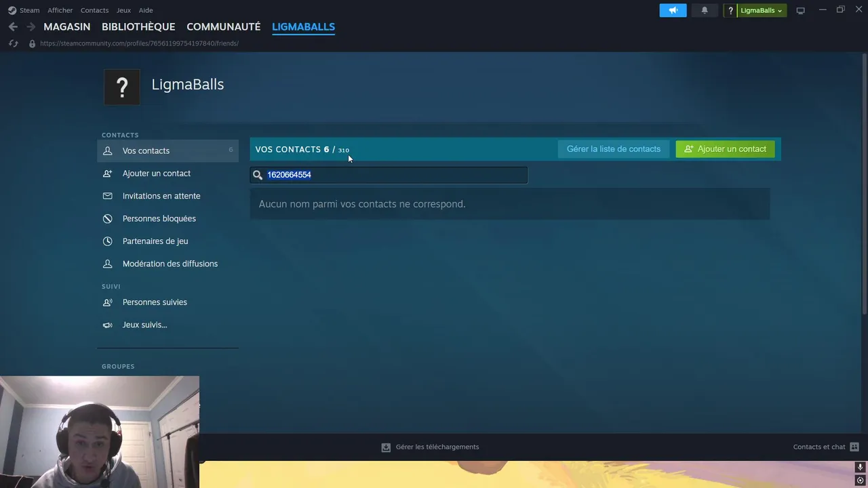
Task: Go back with the left arrow
Action: coord(13,26)
